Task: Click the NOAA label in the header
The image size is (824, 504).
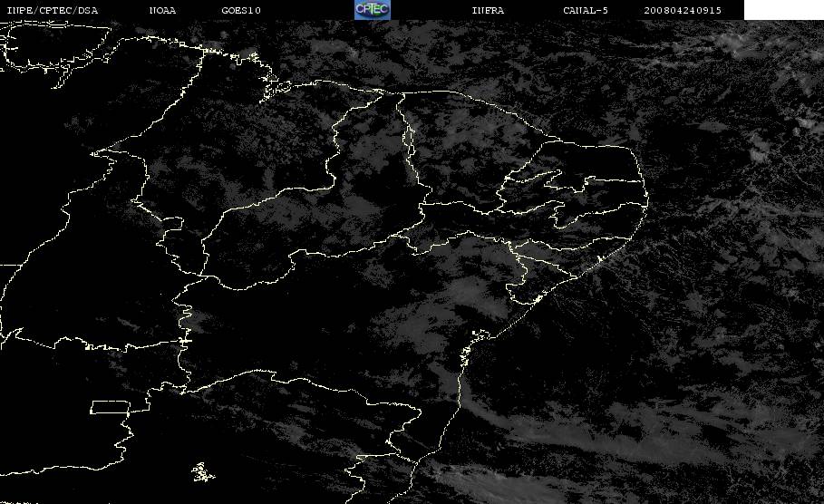Action: pos(162,10)
